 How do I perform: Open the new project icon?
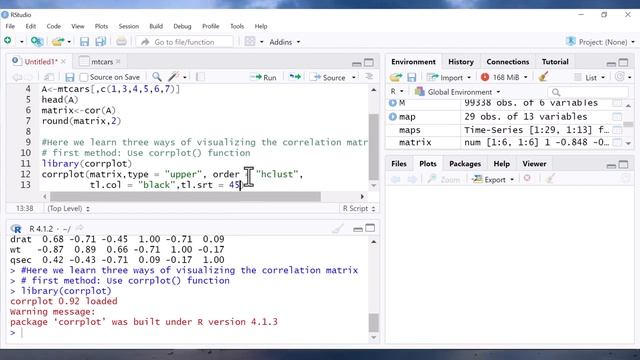pyautogui.click(x=37, y=41)
